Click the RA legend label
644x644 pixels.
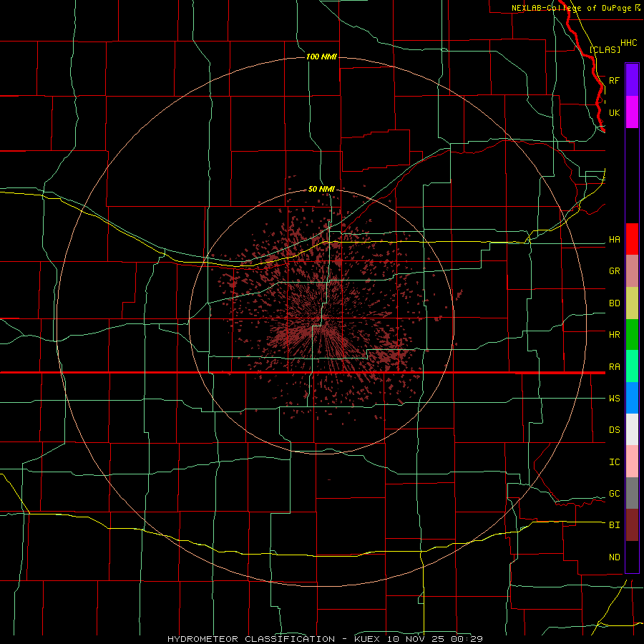(x=614, y=367)
